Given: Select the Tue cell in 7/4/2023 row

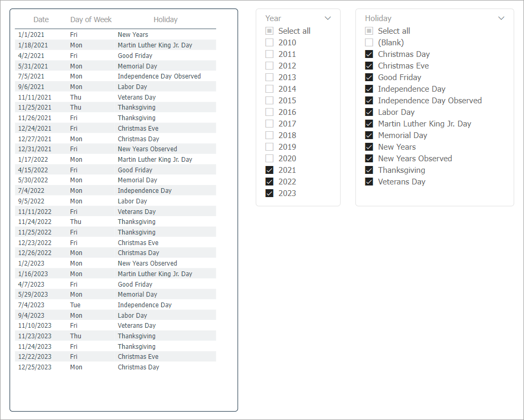Looking at the screenshot, I should click(x=75, y=305).
